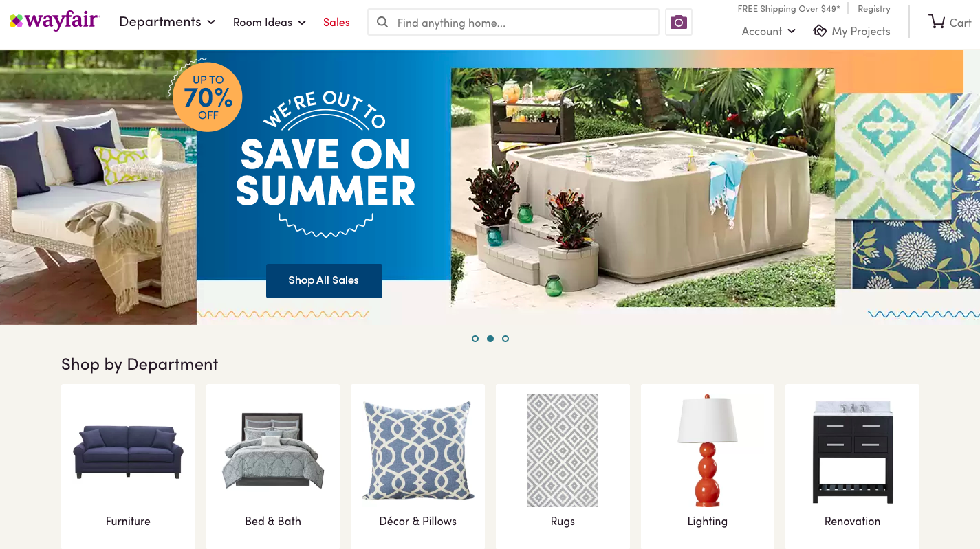Click the Shop All Sales button
The height and width of the screenshot is (549, 980).
click(324, 280)
